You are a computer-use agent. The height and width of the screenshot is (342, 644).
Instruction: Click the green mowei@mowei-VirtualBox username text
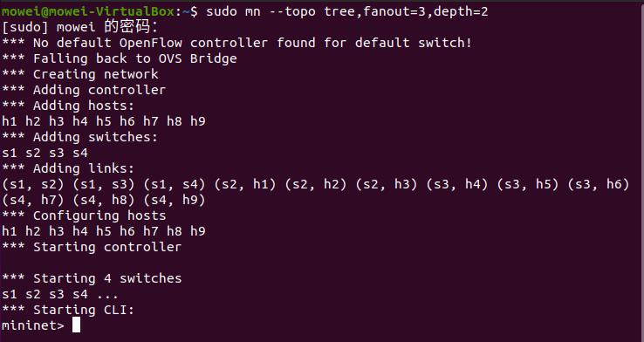(x=88, y=11)
